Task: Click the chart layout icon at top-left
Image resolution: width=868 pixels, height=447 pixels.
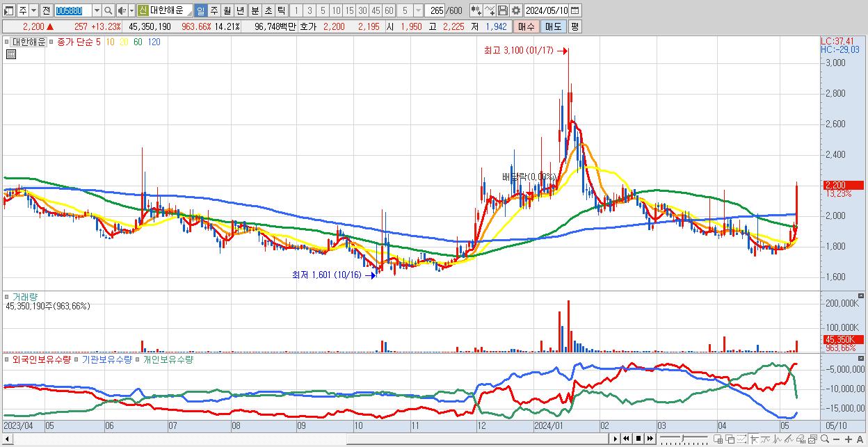Action: tap(9, 10)
